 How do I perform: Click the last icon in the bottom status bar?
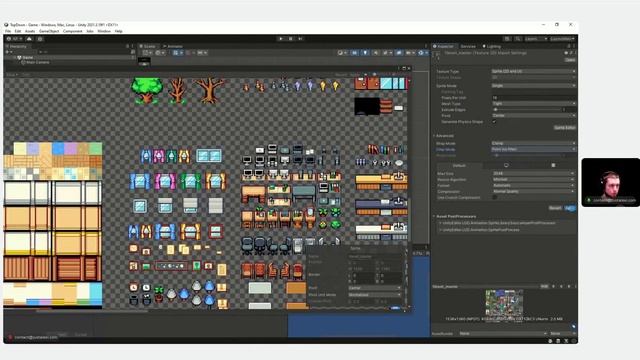coord(573,340)
